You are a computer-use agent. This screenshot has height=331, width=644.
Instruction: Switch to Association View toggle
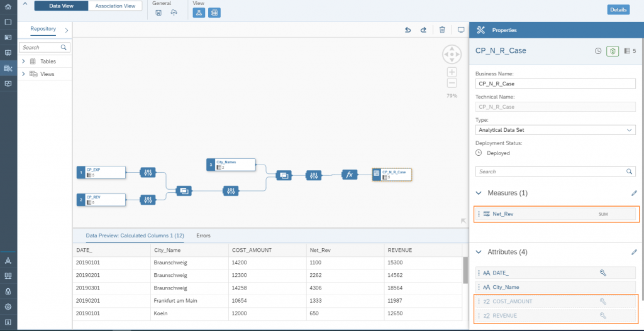[115, 6]
